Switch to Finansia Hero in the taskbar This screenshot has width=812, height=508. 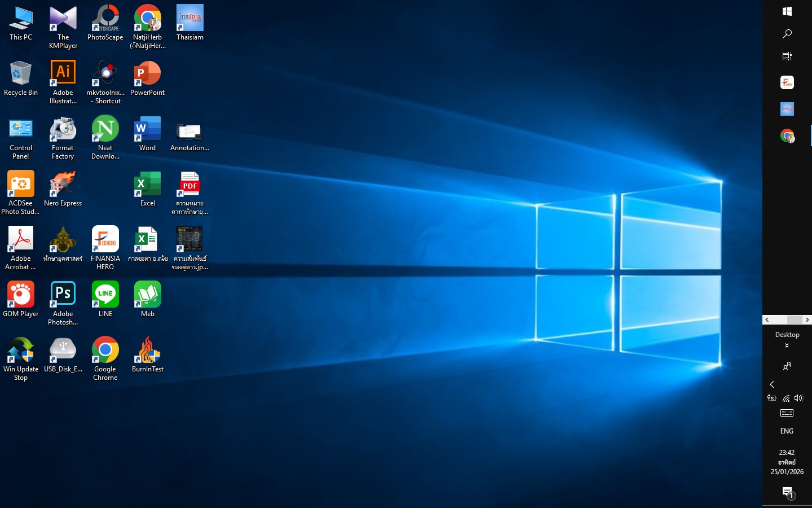(787, 82)
